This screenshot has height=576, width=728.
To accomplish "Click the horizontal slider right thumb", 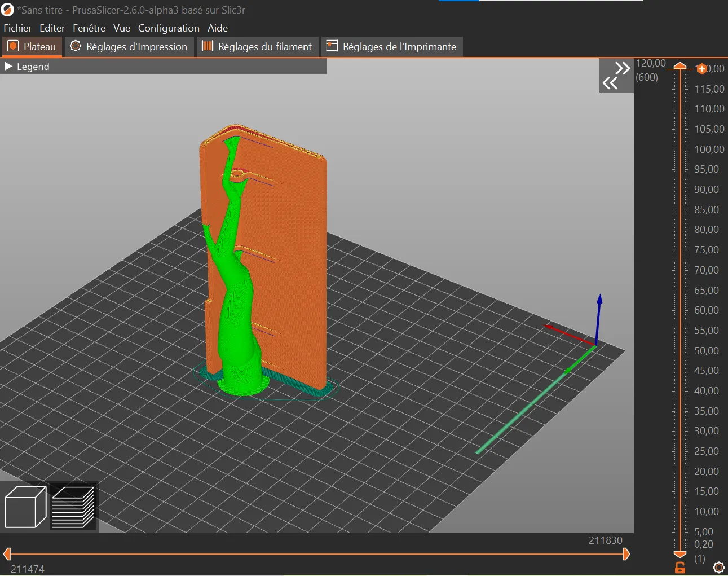I will tap(625, 554).
